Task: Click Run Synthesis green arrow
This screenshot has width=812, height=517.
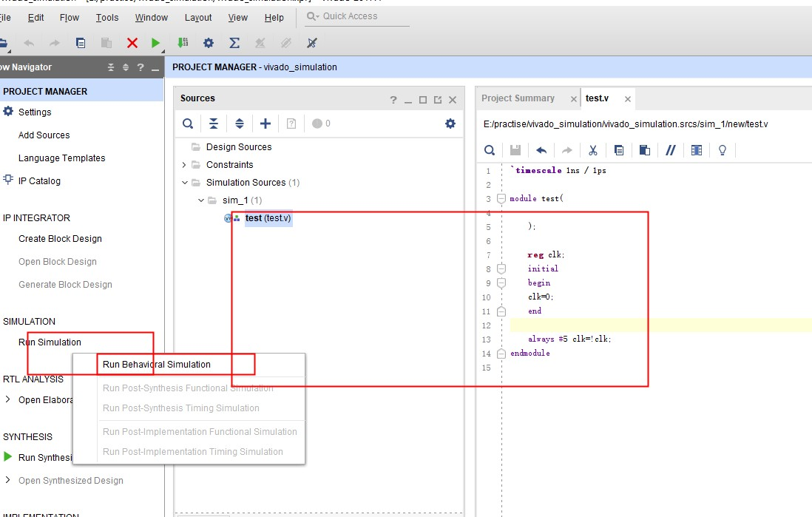Action: 8,457
